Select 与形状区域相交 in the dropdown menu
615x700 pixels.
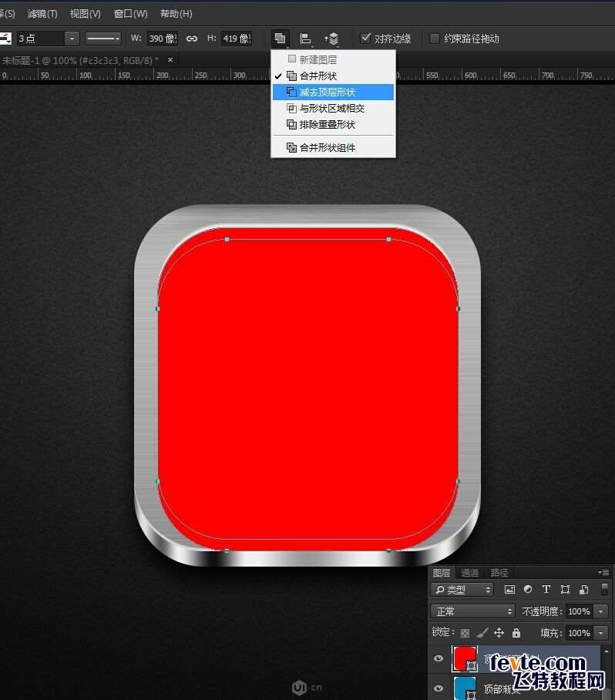(333, 108)
